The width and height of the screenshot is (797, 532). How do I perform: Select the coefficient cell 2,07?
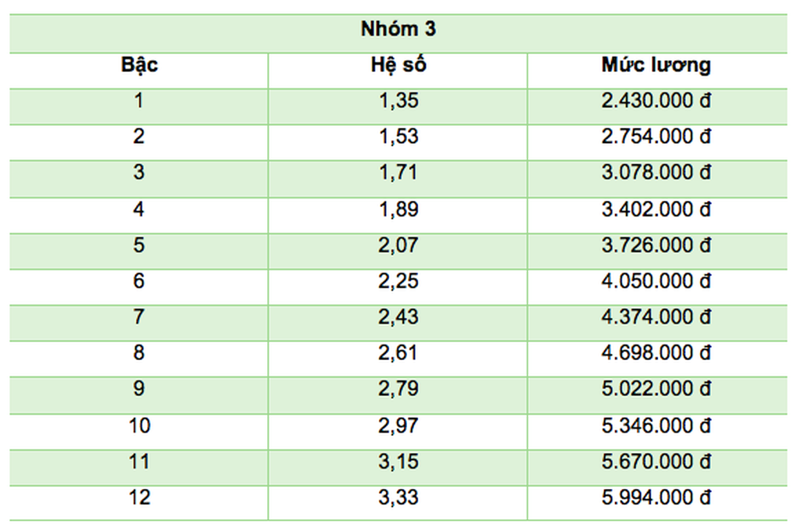coord(398,245)
